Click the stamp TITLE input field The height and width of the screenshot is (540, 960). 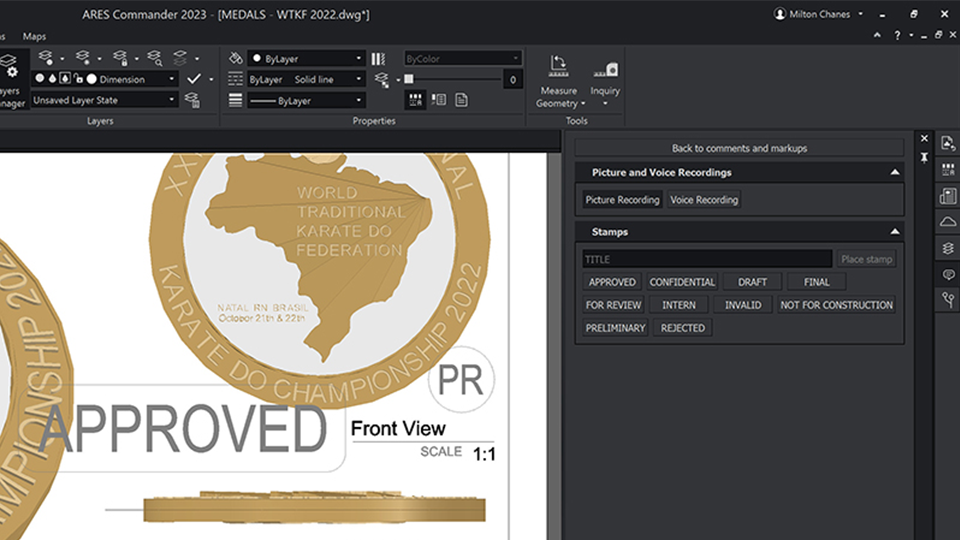pyautogui.click(x=707, y=260)
